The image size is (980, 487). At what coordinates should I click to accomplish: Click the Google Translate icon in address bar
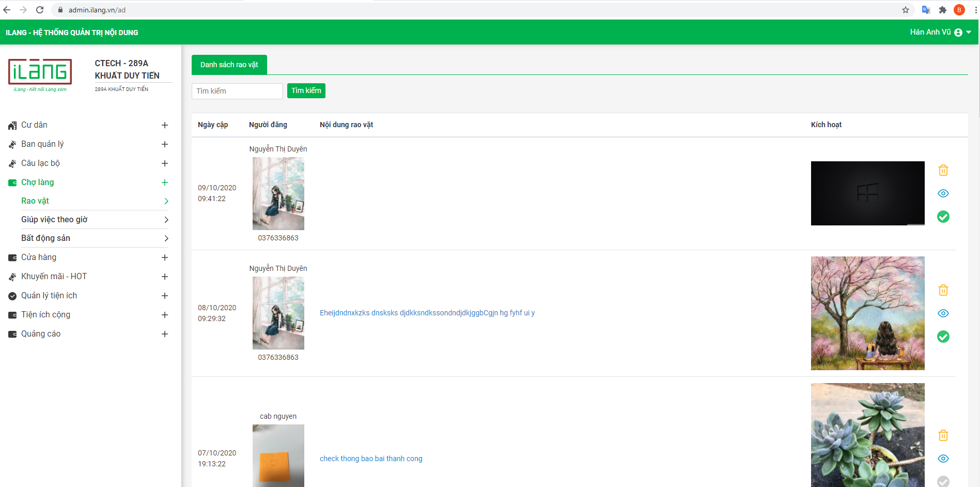(926, 10)
